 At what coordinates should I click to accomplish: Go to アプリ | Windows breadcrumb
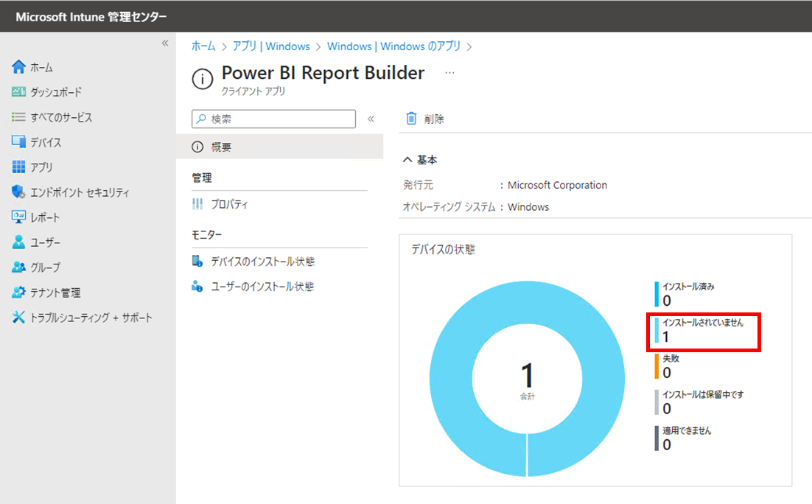click(x=271, y=46)
